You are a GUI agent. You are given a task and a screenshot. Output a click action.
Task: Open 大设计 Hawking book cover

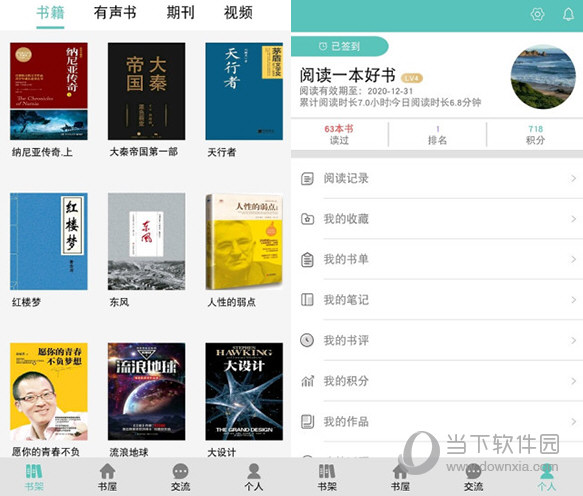[x=244, y=392]
